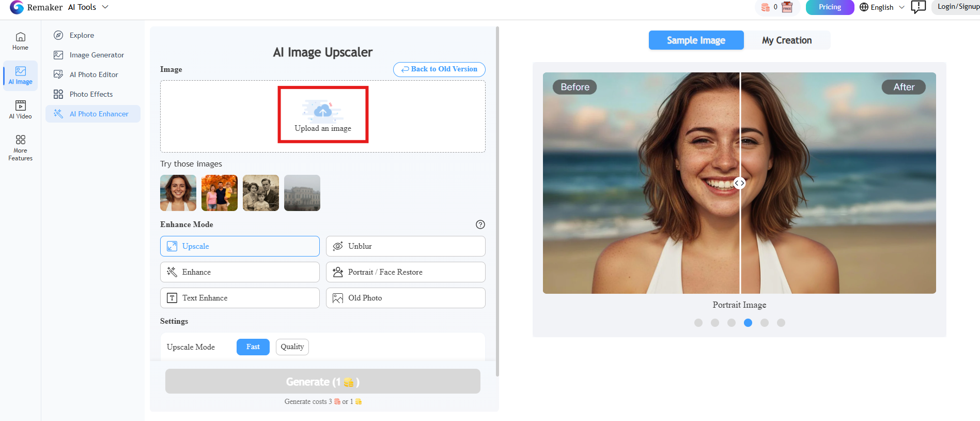Screen dimensions: 980x421
Task: Click the Enhance Mode help question icon
Action: coord(480,224)
